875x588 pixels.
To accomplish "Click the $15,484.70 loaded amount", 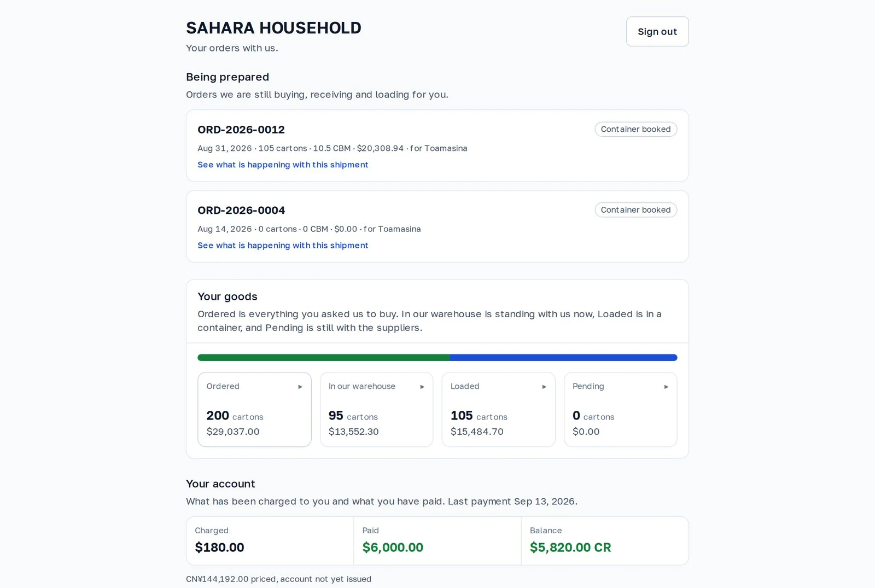I will 477,432.
